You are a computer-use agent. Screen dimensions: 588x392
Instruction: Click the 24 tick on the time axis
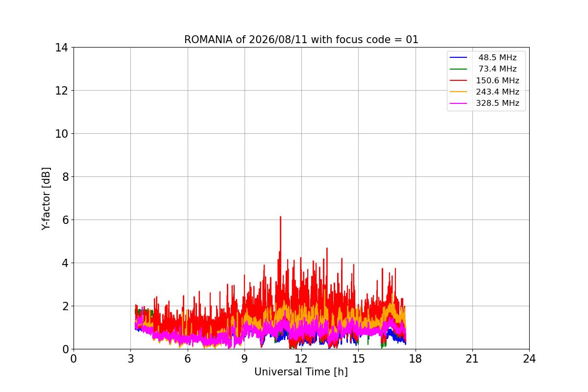tap(529, 358)
